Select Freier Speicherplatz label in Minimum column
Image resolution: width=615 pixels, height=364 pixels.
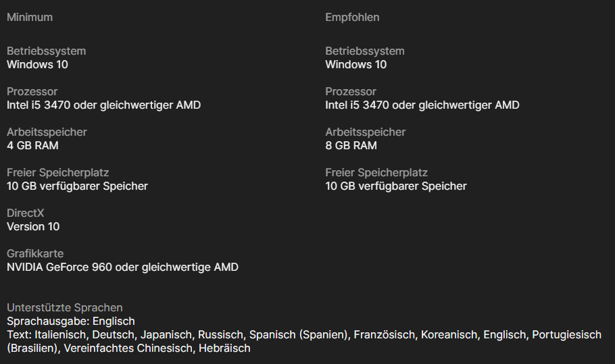pyautogui.click(x=57, y=173)
